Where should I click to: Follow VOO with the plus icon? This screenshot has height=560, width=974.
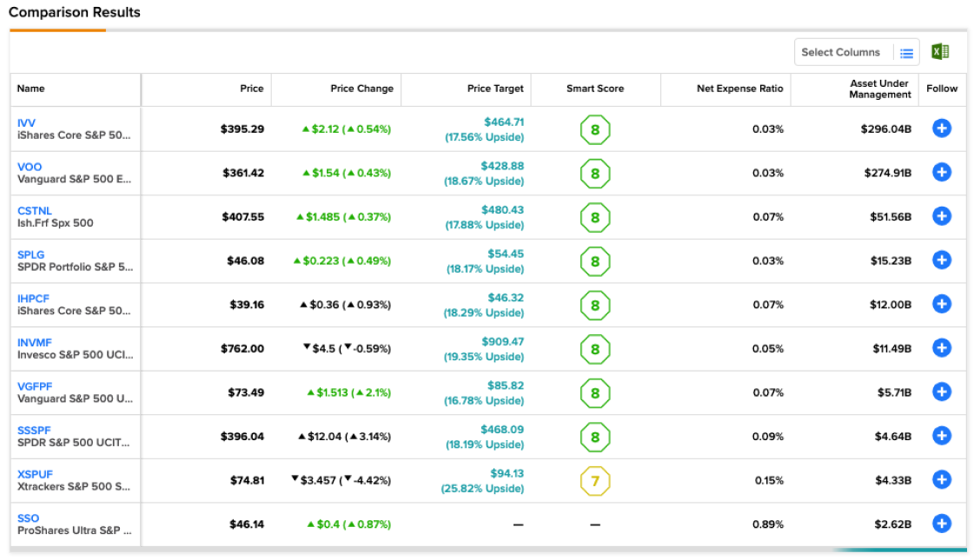[942, 173]
